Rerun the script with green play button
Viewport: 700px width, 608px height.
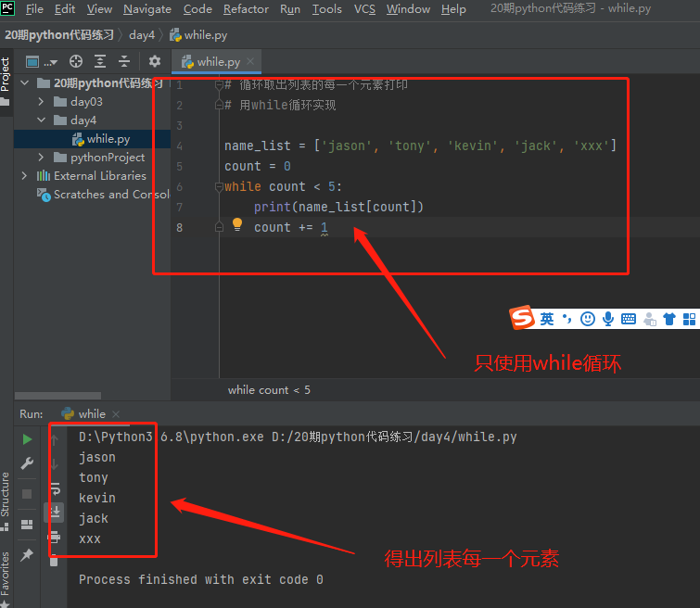27,439
